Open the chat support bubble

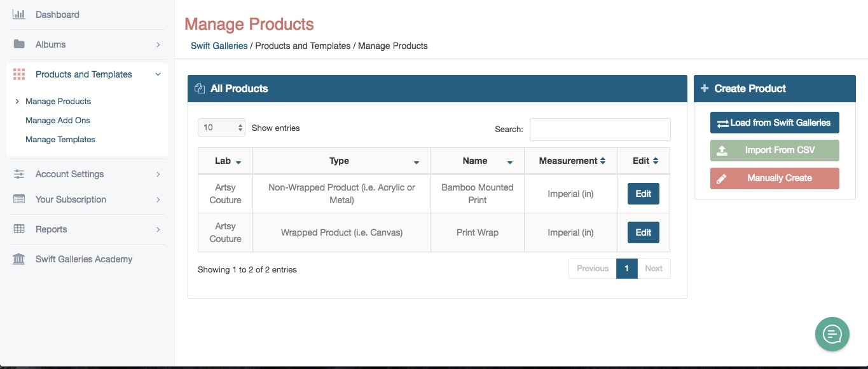tap(832, 334)
